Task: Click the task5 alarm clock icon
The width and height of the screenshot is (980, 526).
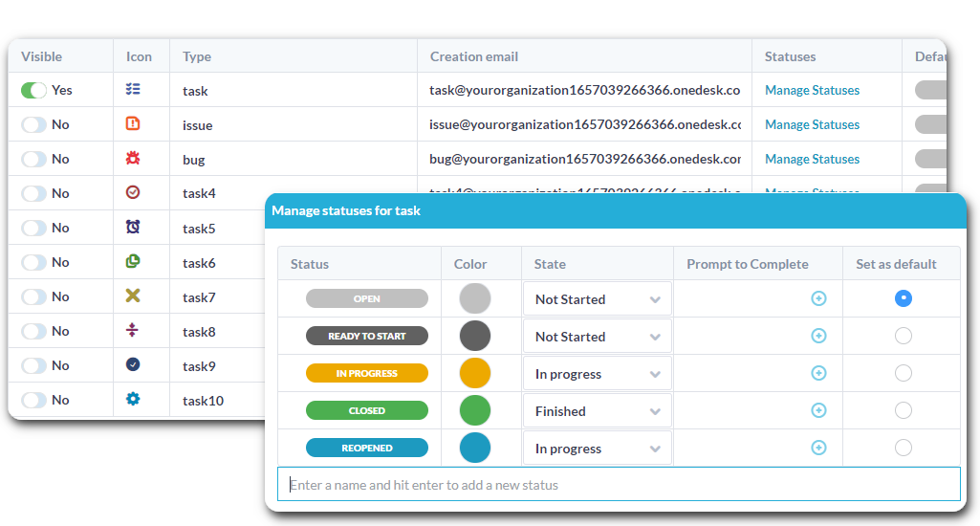Action: (133, 227)
